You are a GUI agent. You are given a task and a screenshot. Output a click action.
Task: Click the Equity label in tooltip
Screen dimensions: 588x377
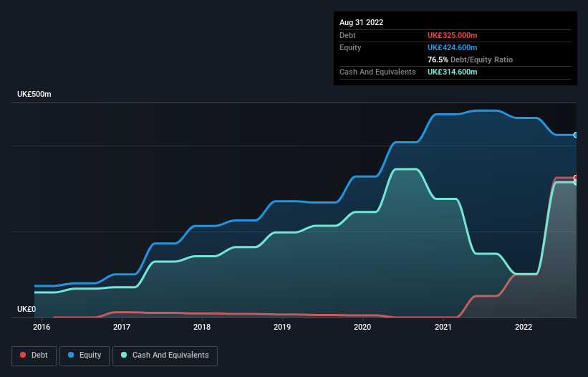pyautogui.click(x=350, y=47)
